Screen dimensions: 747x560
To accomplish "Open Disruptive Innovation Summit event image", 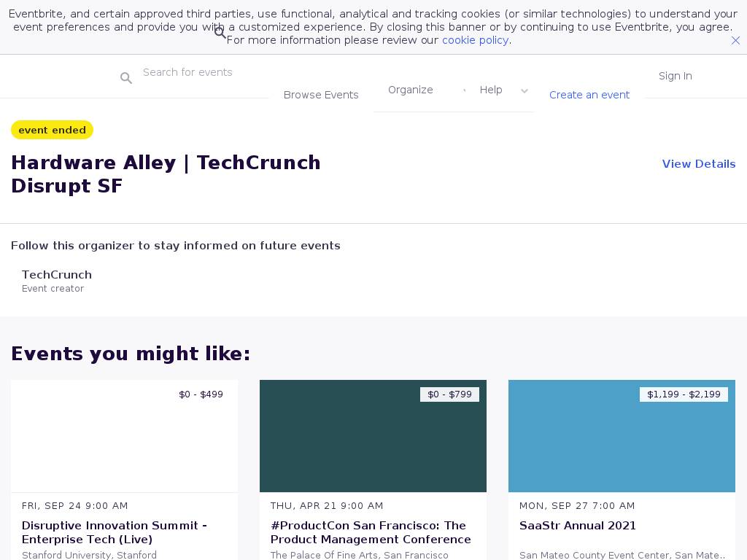I will (x=124, y=436).
